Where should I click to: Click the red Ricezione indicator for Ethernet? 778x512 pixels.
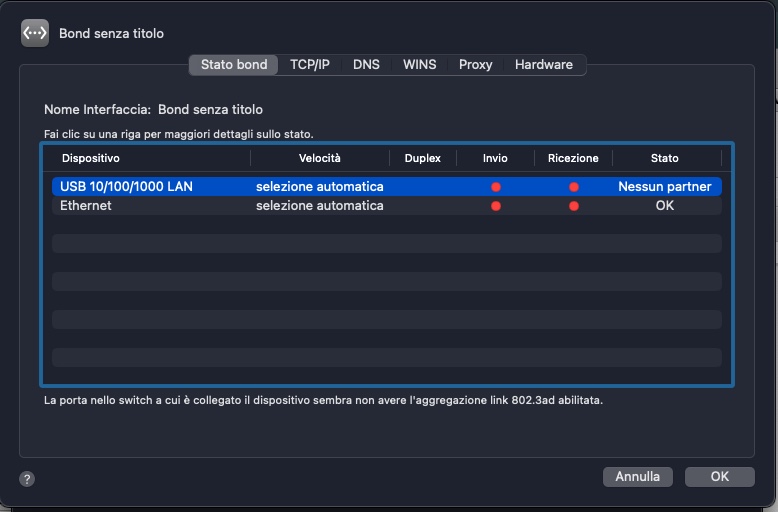(574, 206)
